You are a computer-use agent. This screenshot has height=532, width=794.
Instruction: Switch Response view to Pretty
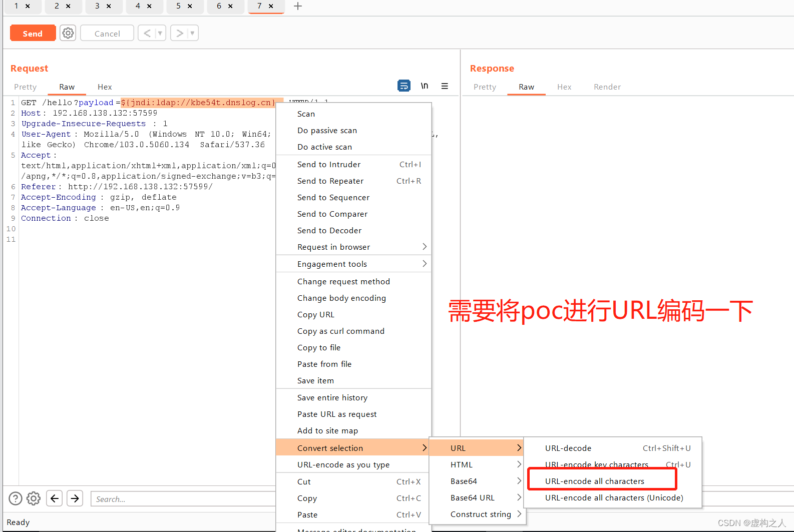(x=485, y=87)
